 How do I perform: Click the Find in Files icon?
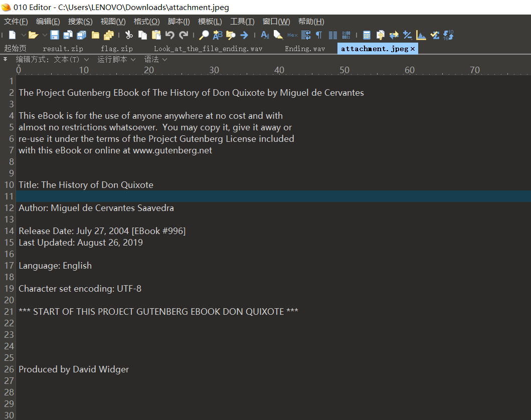[x=231, y=35]
